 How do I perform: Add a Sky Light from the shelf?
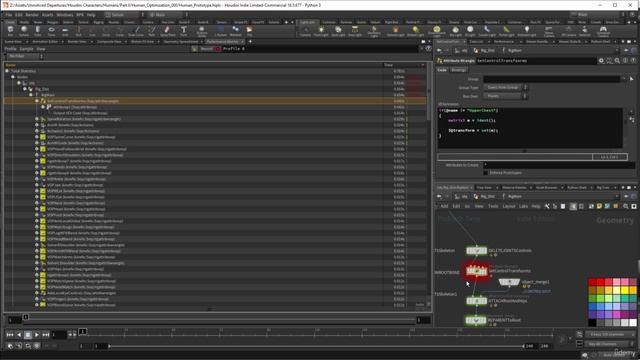click(456, 31)
